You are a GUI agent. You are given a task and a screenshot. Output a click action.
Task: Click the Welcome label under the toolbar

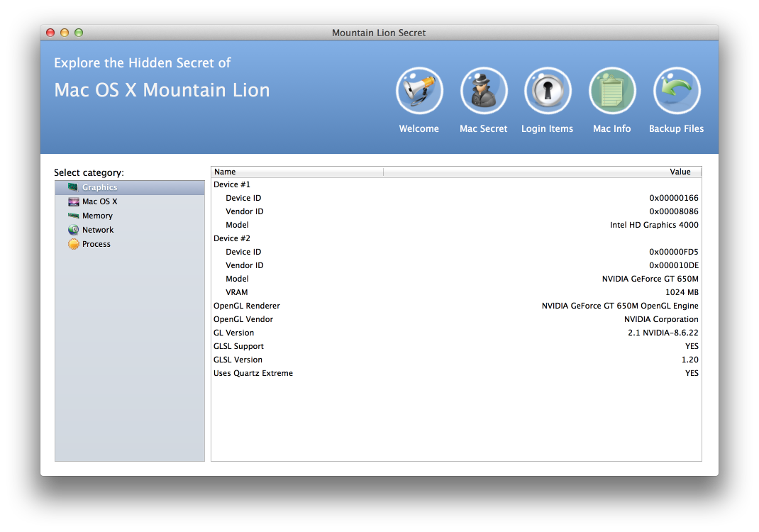click(419, 129)
